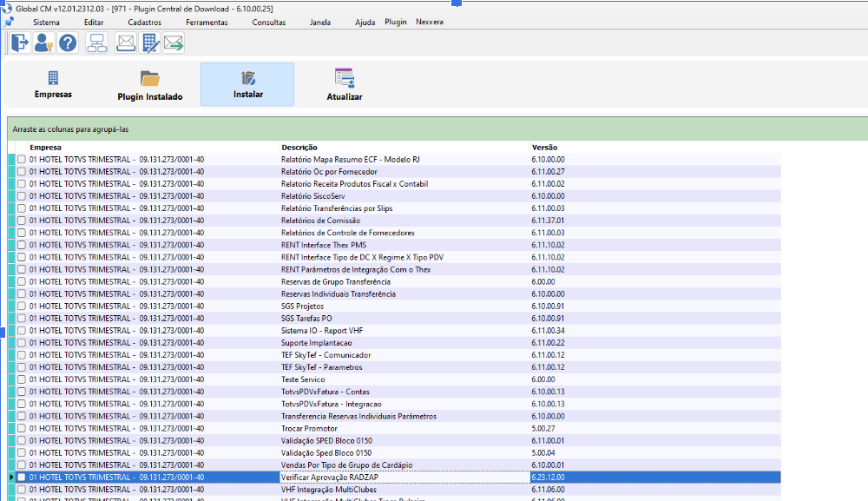
Task: Check the SGS Projetos row checkbox
Action: [x=21, y=307]
